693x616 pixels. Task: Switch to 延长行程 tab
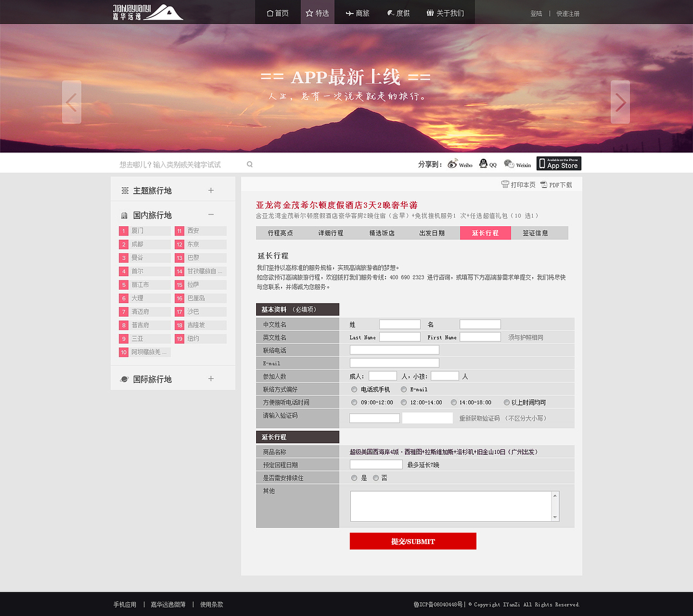click(486, 233)
